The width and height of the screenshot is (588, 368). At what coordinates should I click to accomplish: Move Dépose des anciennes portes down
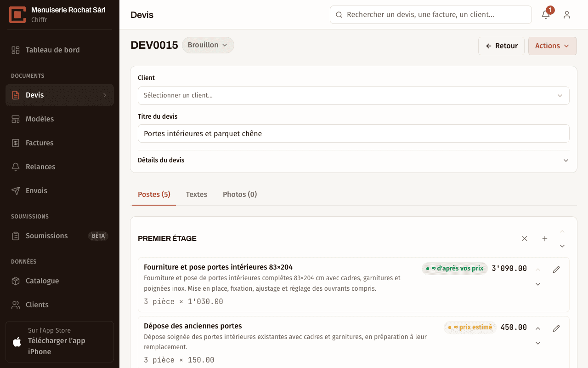[538, 343]
